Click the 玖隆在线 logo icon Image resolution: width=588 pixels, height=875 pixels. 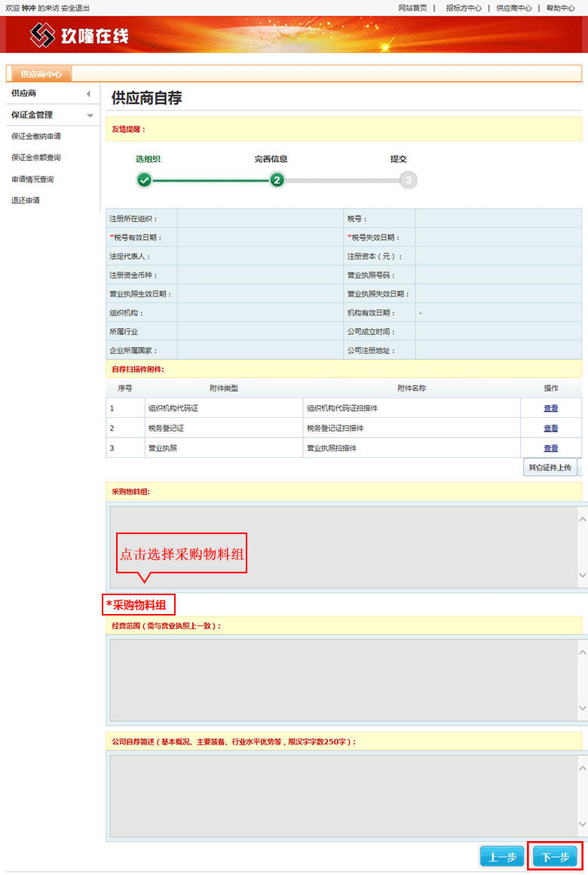(x=43, y=35)
